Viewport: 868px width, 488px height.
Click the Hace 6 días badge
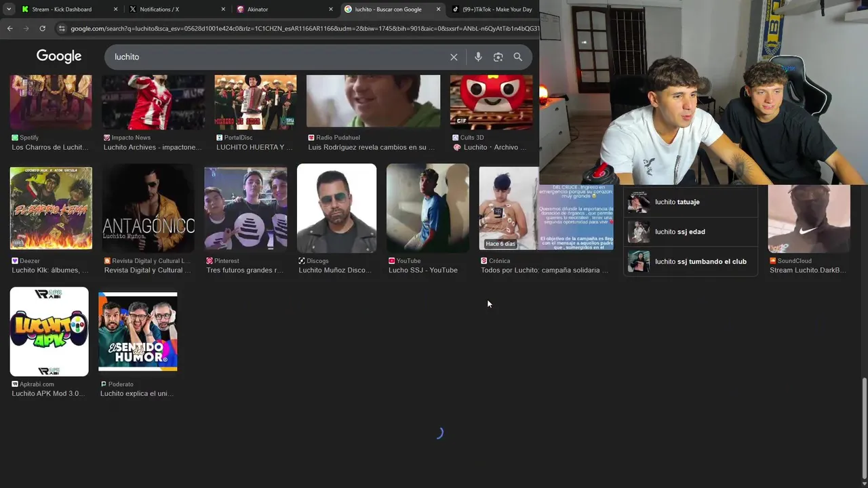tap(500, 244)
